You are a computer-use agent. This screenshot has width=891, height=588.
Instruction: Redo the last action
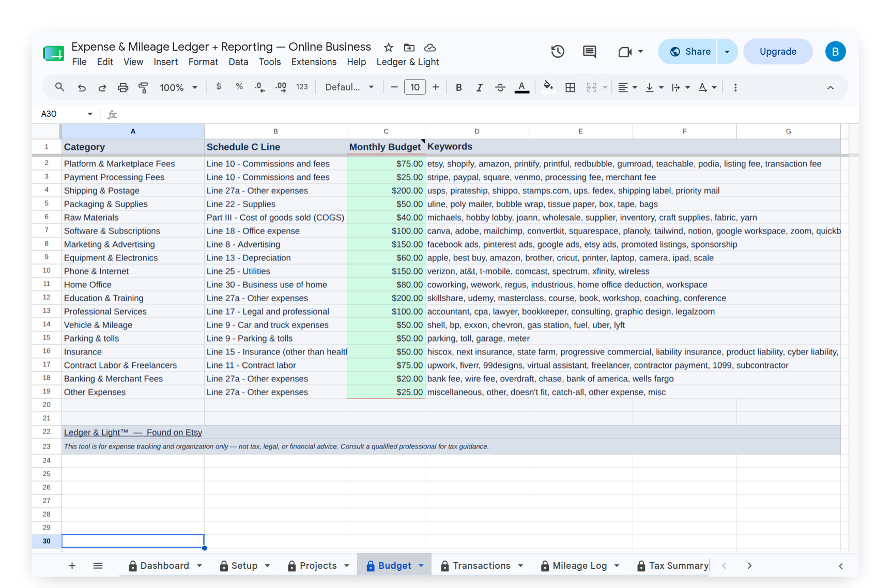tap(102, 87)
